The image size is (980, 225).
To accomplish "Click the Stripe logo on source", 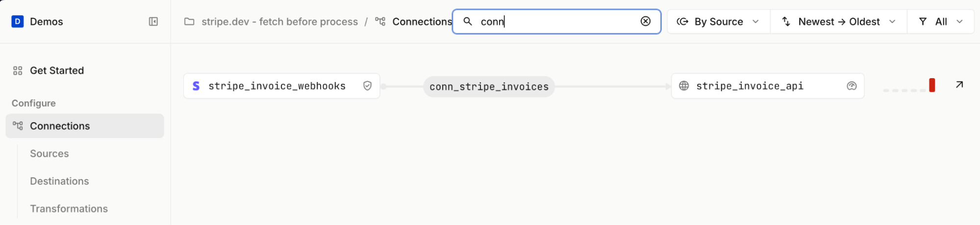I will click(196, 86).
